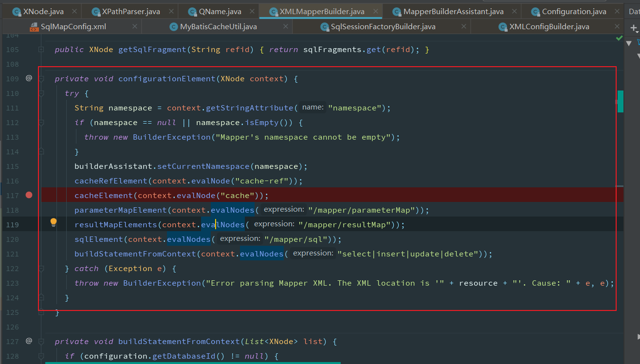Click the teal marker on the editor scrollbar
Screen dimensions: 640x364
point(620,101)
